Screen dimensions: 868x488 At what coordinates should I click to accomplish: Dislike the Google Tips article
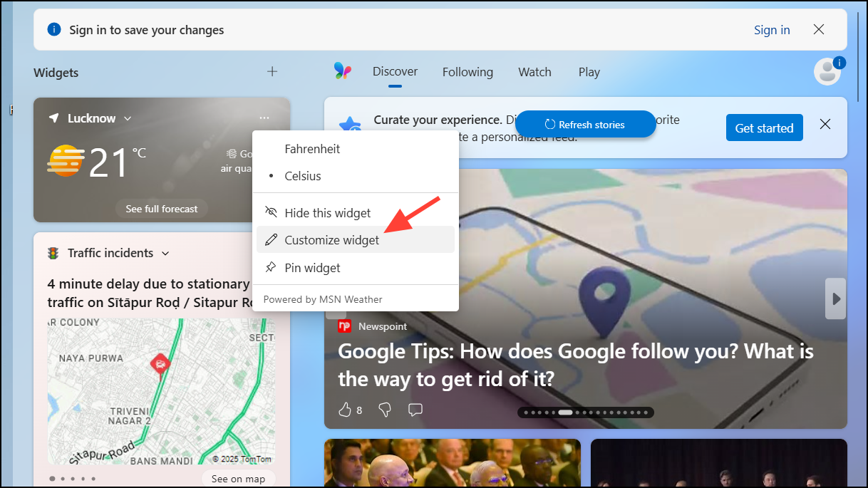pos(384,410)
